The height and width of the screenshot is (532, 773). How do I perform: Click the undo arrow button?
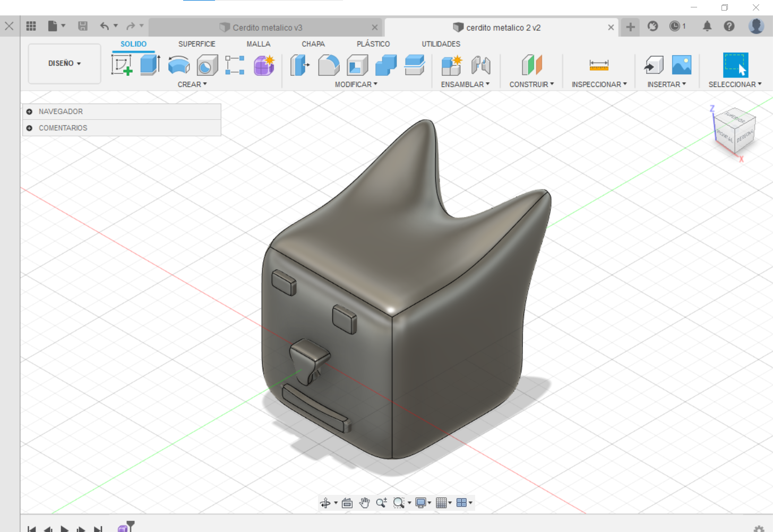pos(105,26)
